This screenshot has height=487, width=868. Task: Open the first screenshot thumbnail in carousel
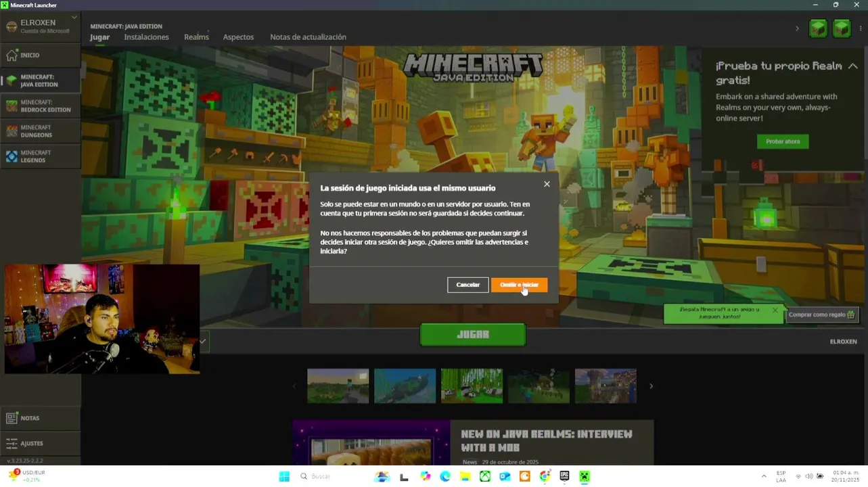[338, 386]
